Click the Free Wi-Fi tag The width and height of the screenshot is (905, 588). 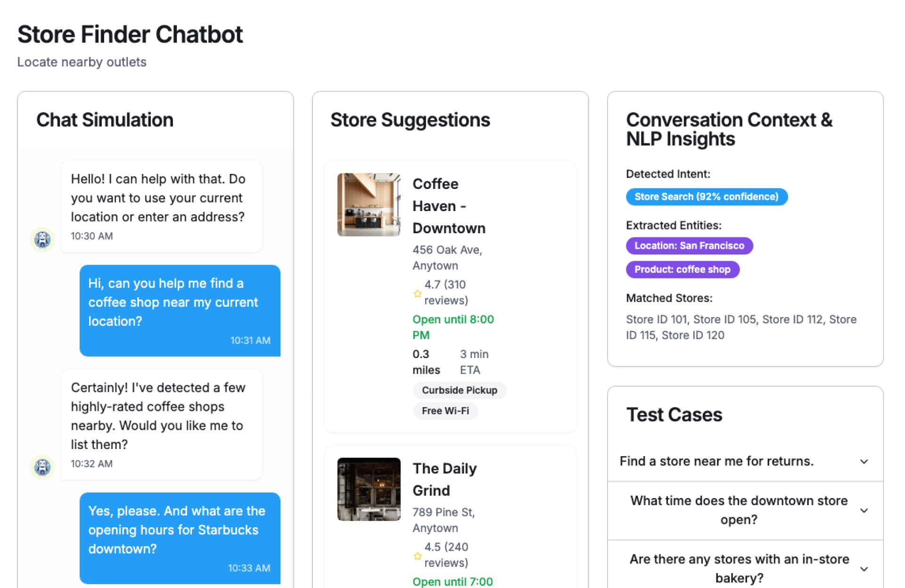tap(445, 411)
